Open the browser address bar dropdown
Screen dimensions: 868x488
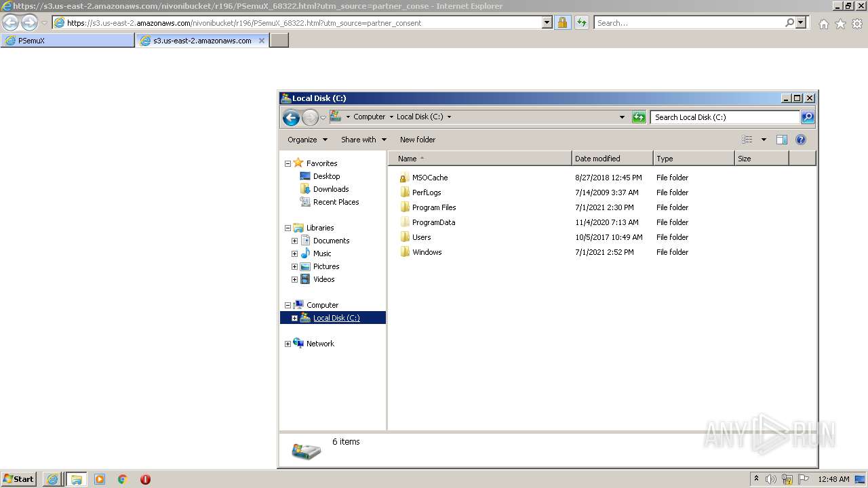click(547, 22)
